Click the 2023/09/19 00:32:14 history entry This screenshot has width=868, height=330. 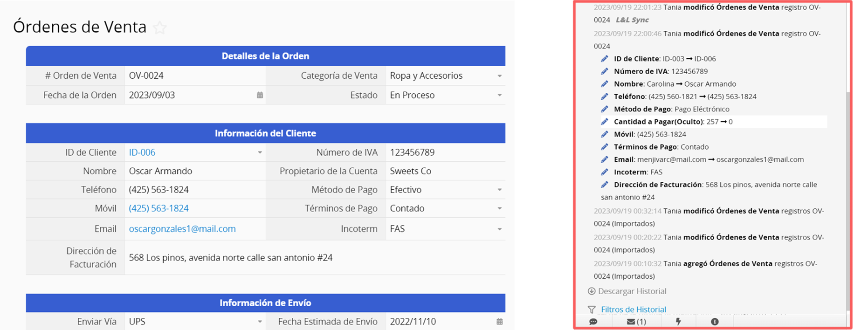[709, 217]
